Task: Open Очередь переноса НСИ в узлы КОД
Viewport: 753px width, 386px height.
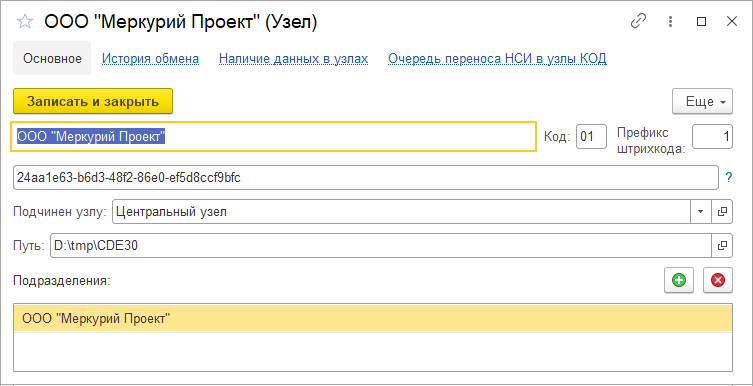Action: pyautogui.click(x=497, y=59)
